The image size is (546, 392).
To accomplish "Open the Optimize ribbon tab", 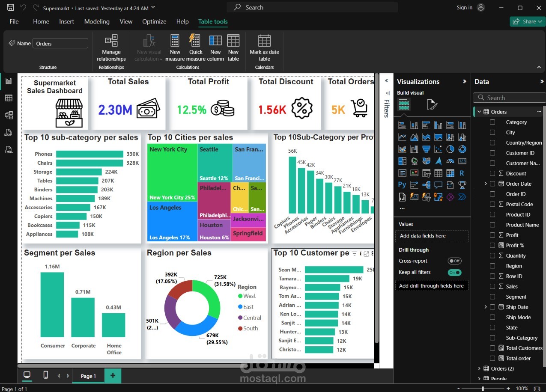I will (154, 21).
